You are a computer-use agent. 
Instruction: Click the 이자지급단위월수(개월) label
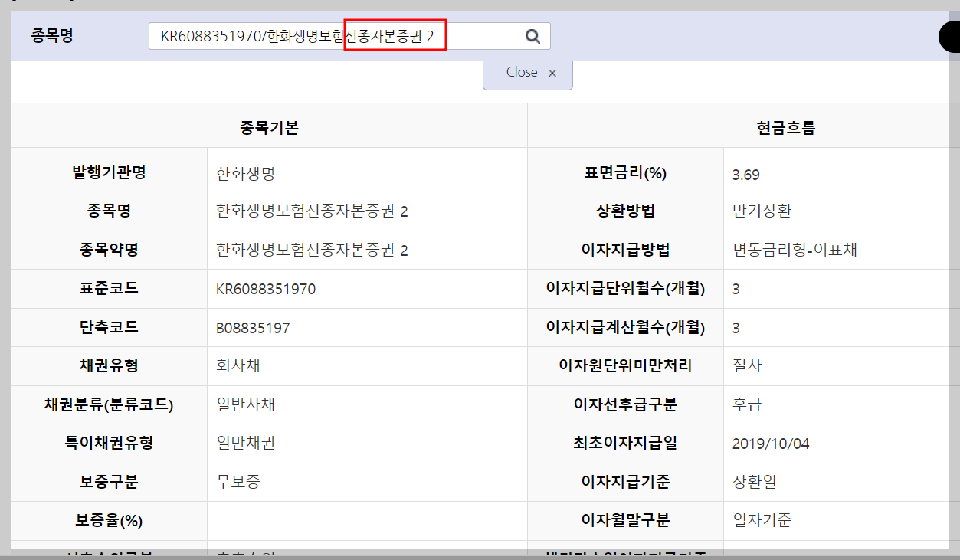coord(625,289)
